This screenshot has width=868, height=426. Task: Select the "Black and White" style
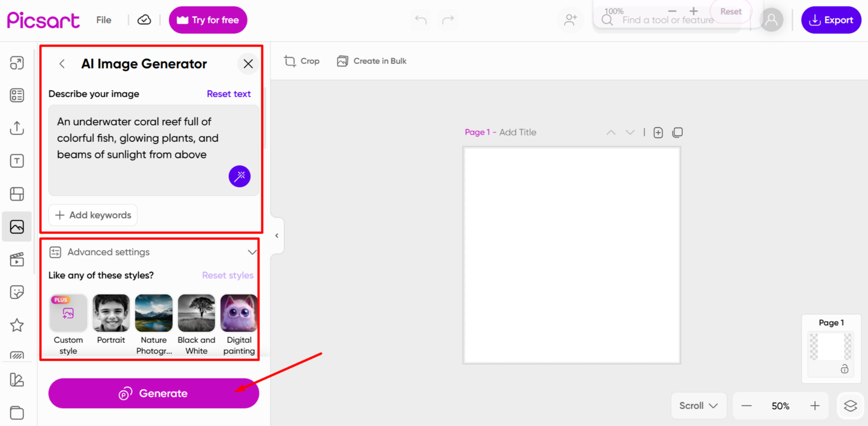pyautogui.click(x=196, y=313)
